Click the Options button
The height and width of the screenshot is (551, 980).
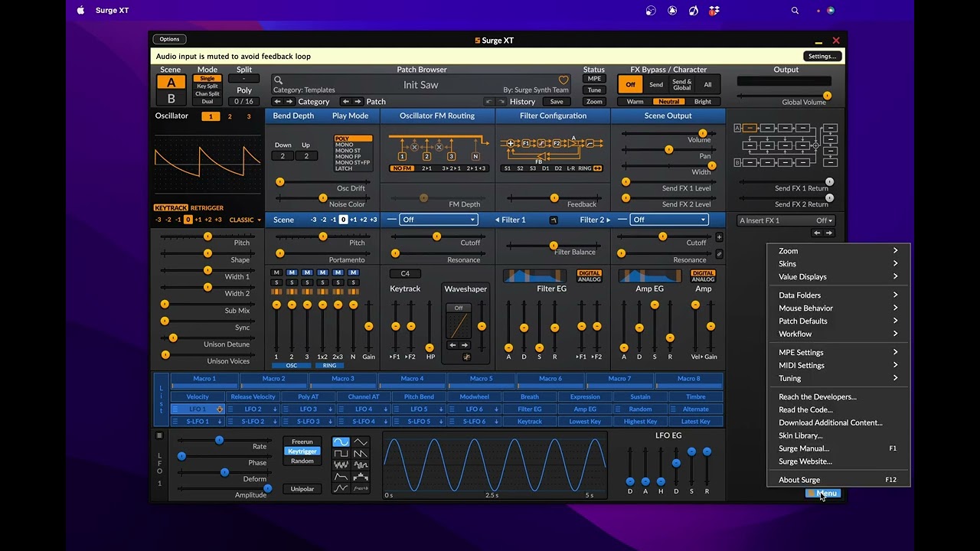[169, 39]
